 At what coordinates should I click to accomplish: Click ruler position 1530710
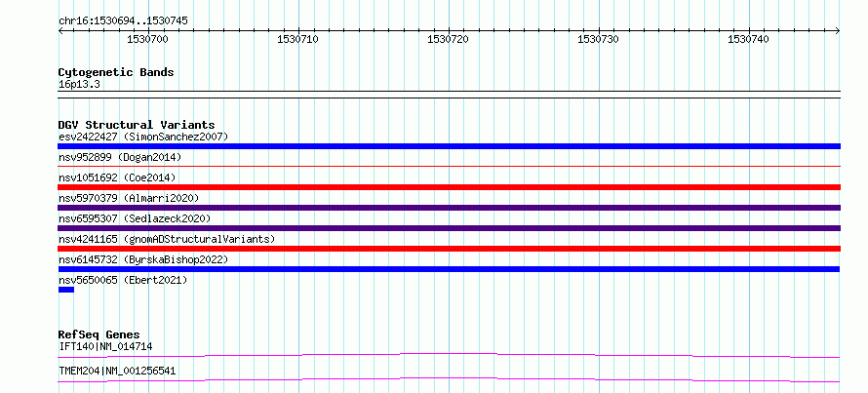point(297,39)
